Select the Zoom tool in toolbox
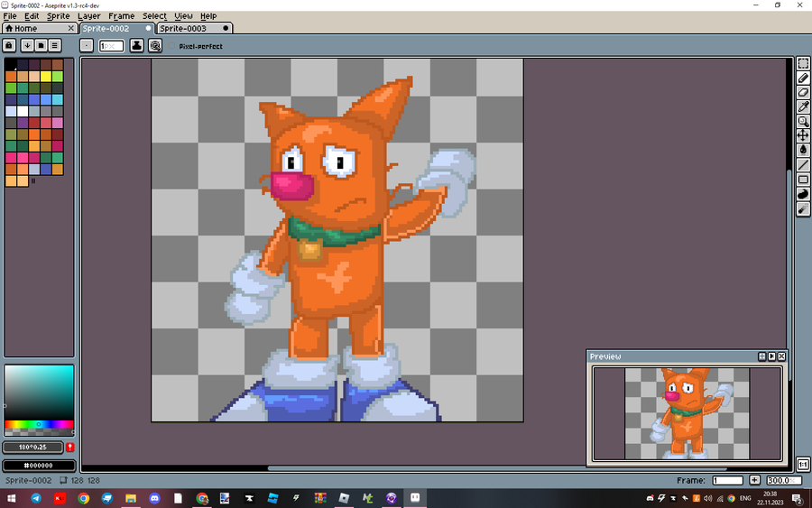The height and width of the screenshot is (508, 812). 803,121
